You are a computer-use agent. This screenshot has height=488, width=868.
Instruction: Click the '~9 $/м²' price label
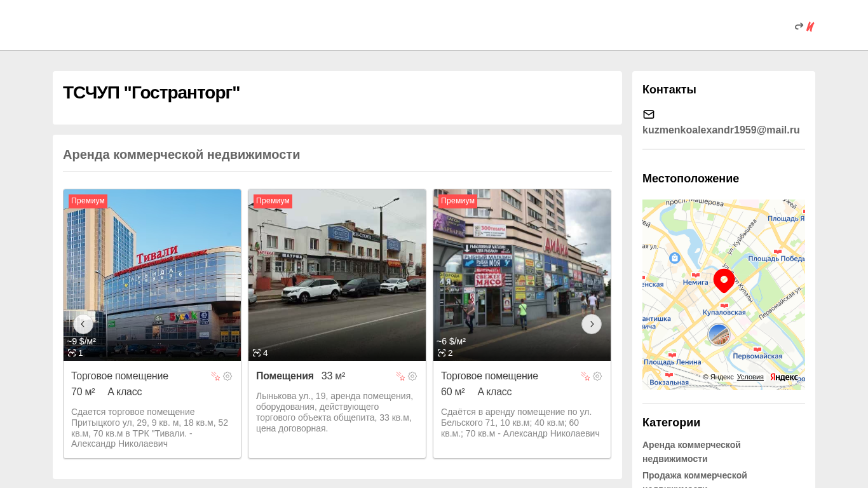click(x=81, y=341)
